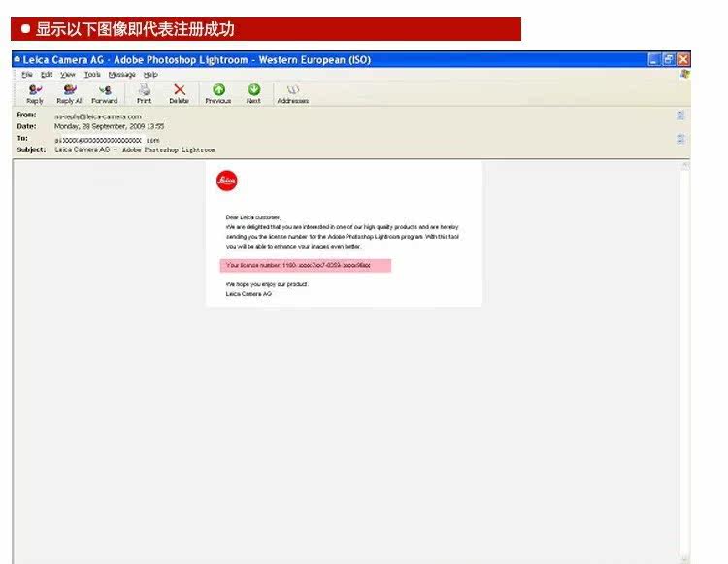Open the View menu
This screenshot has height=564, width=728.
[68, 75]
